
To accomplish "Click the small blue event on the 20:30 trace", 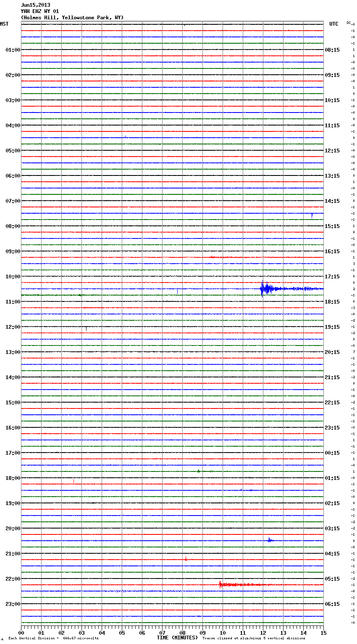I will pos(270,540).
